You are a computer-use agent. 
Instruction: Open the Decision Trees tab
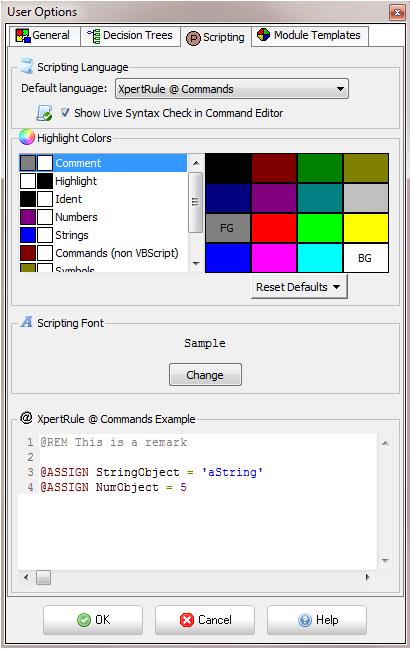(130, 36)
